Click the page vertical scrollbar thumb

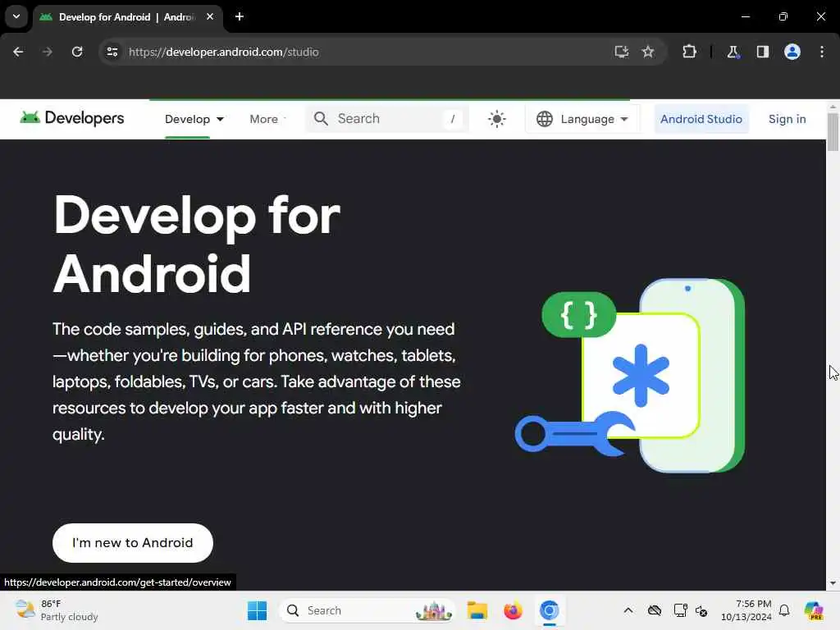pos(833,132)
